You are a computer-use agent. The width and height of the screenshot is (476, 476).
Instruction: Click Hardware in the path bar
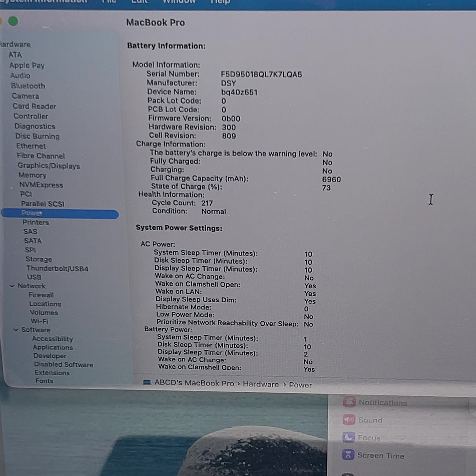261,384
